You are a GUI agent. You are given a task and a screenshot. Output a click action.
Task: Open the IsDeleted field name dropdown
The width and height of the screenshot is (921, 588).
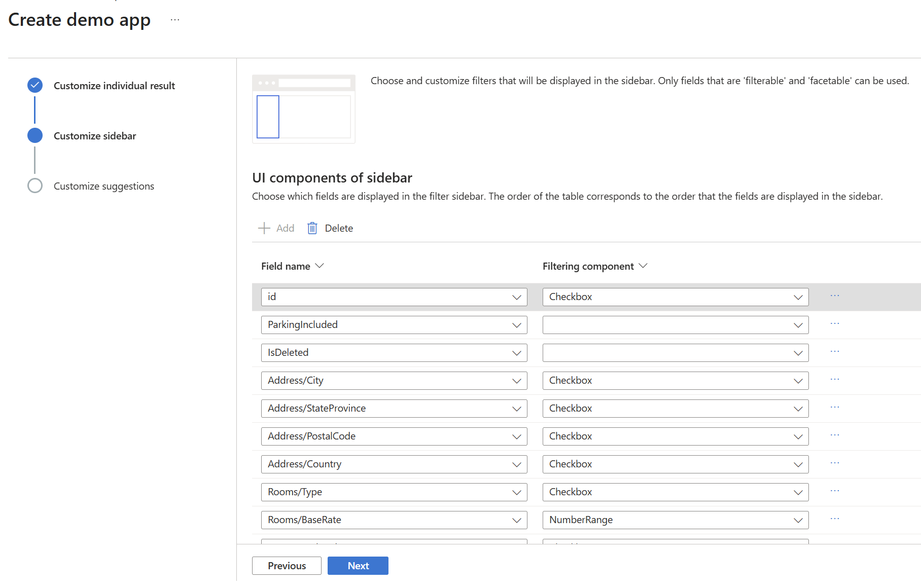[x=394, y=353]
